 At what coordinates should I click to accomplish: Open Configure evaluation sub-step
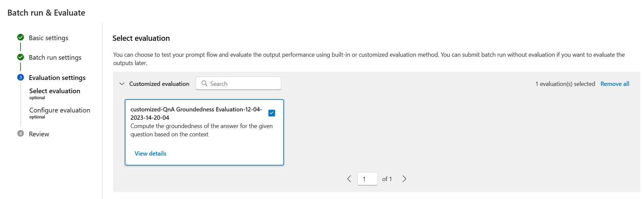click(60, 110)
